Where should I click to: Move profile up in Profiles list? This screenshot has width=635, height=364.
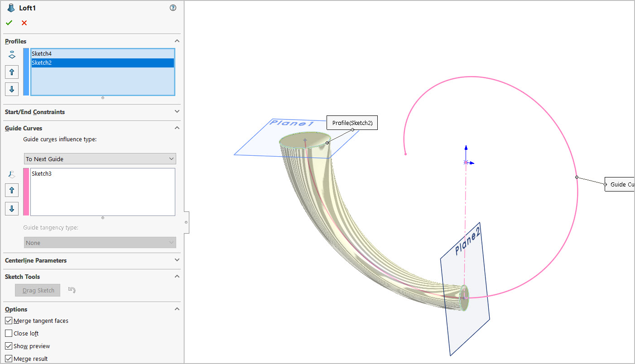tap(12, 72)
